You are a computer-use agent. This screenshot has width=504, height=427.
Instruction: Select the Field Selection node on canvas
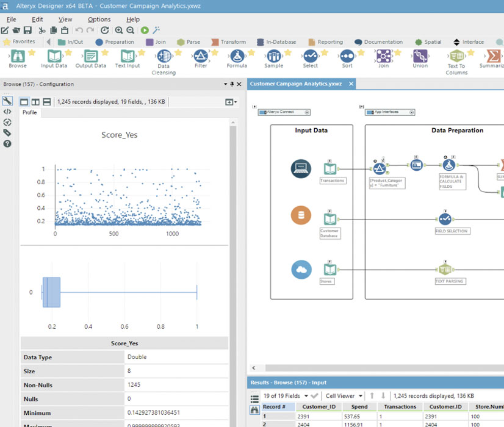pyautogui.click(x=445, y=220)
